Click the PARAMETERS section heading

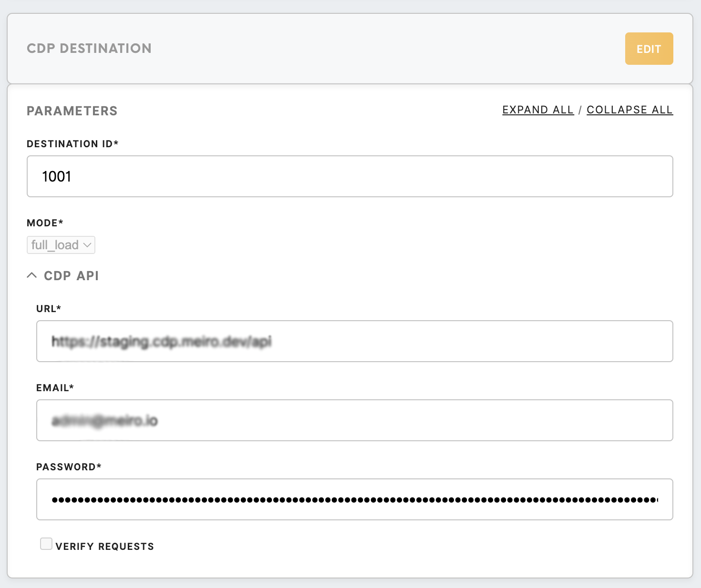click(72, 111)
